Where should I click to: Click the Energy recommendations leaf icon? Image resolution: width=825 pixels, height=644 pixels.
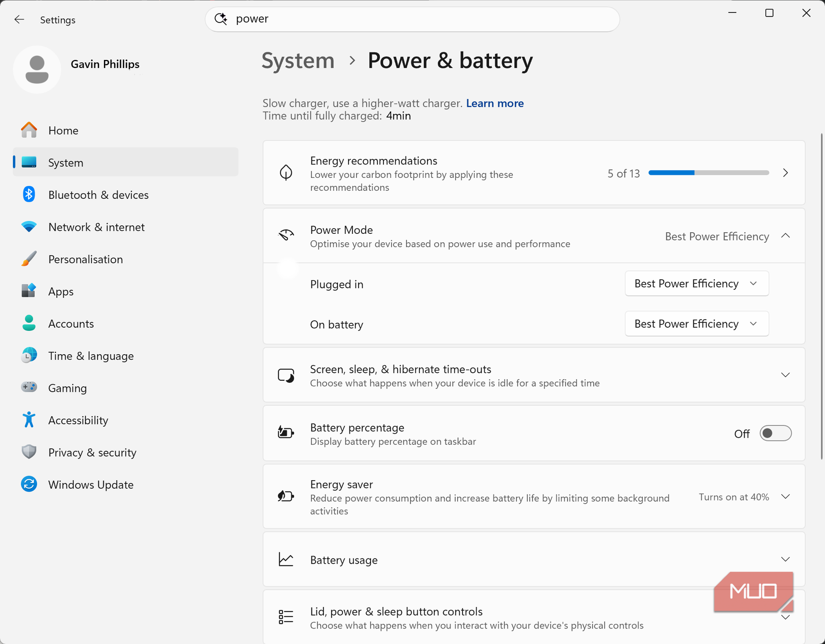(x=286, y=172)
